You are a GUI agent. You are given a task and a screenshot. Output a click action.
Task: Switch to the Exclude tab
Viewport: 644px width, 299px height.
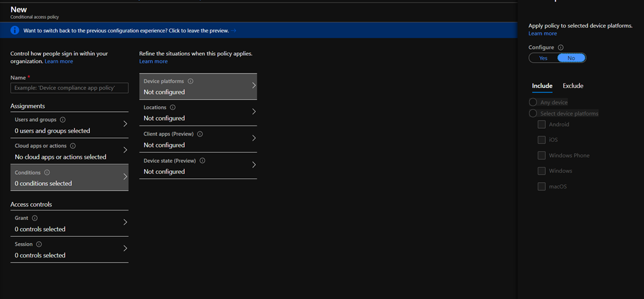point(572,86)
